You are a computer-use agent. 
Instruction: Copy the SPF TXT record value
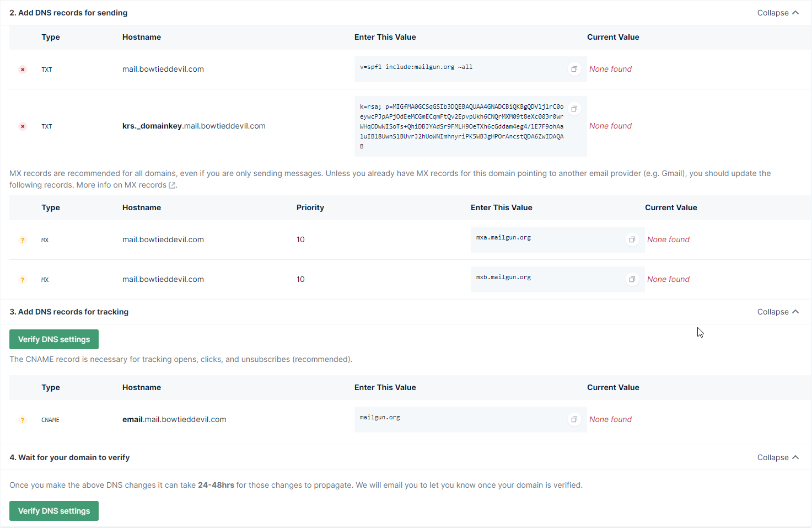click(x=574, y=69)
